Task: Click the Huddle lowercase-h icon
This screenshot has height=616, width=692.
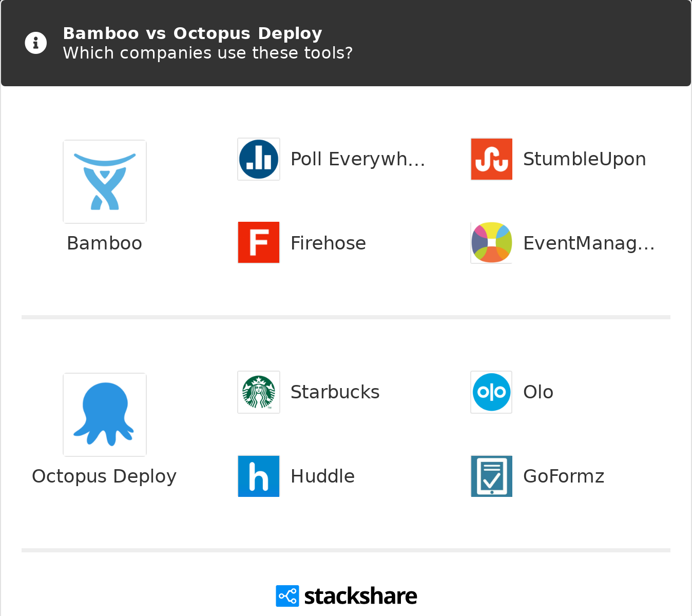Action: pos(258,476)
